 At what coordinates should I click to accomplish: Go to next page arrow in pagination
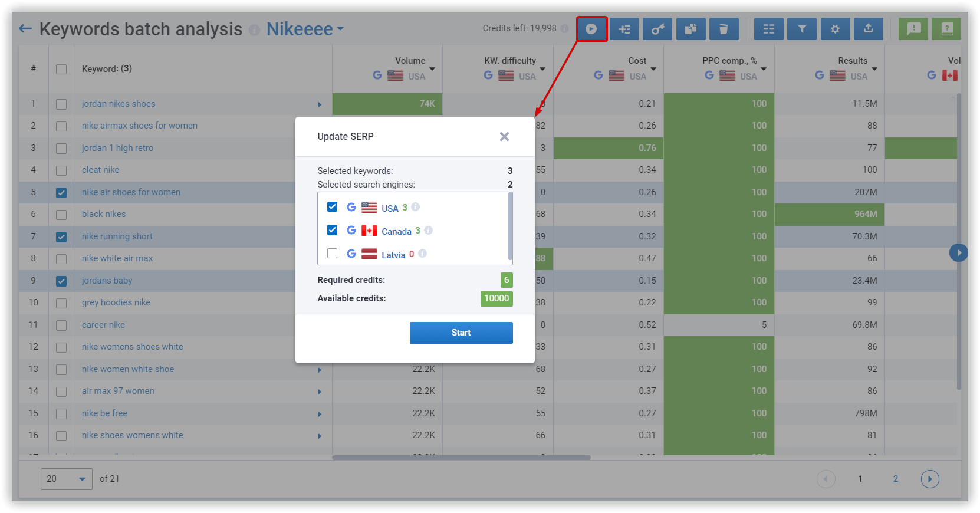930,479
